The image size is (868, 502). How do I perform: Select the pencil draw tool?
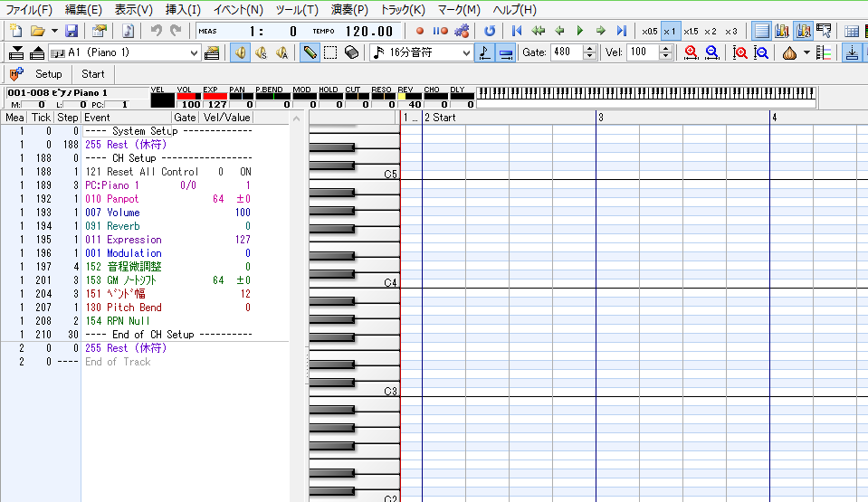pyautogui.click(x=310, y=52)
